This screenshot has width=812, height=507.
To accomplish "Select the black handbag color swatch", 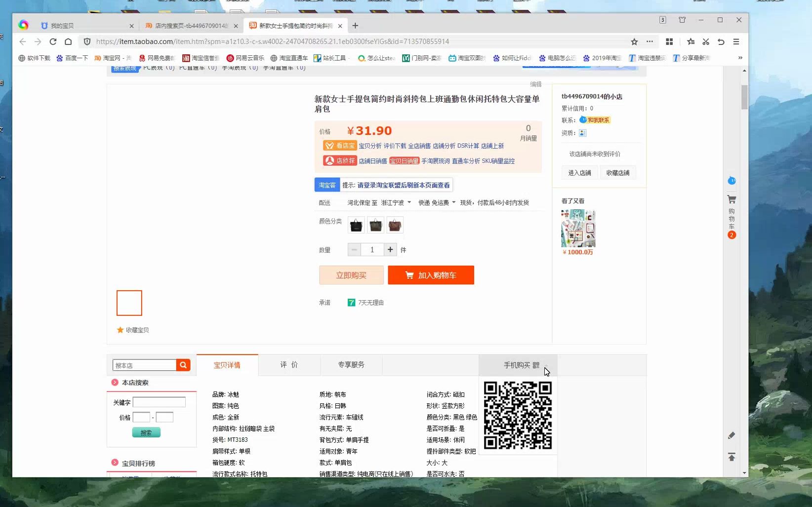I will point(356,225).
